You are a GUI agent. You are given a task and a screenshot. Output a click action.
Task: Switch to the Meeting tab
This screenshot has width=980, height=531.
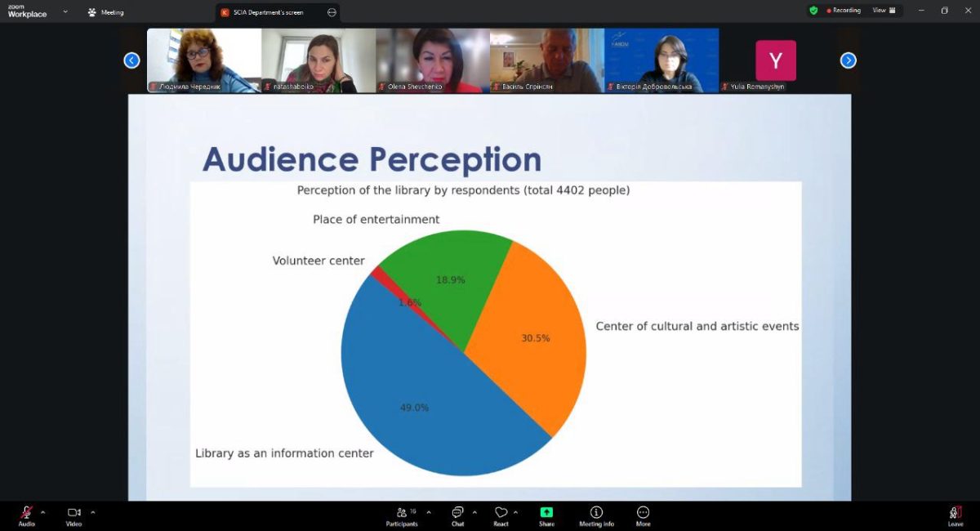coord(105,12)
